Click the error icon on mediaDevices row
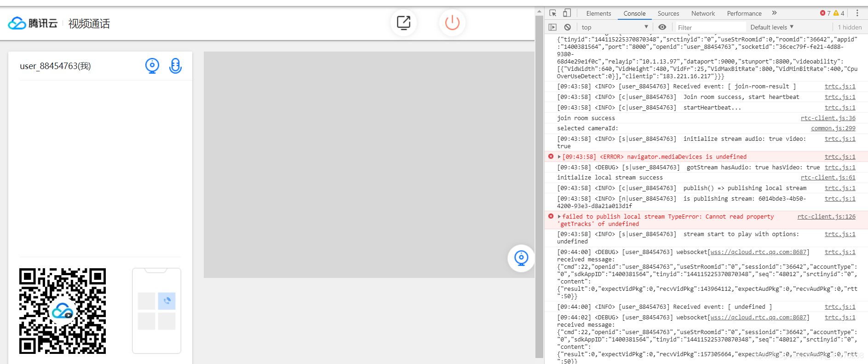The height and width of the screenshot is (364, 868). [551, 156]
